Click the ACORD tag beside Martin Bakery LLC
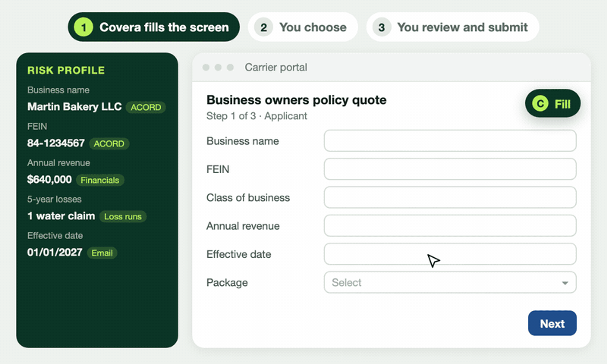This screenshot has height=364, width=607. pyautogui.click(x=146, y=107)
